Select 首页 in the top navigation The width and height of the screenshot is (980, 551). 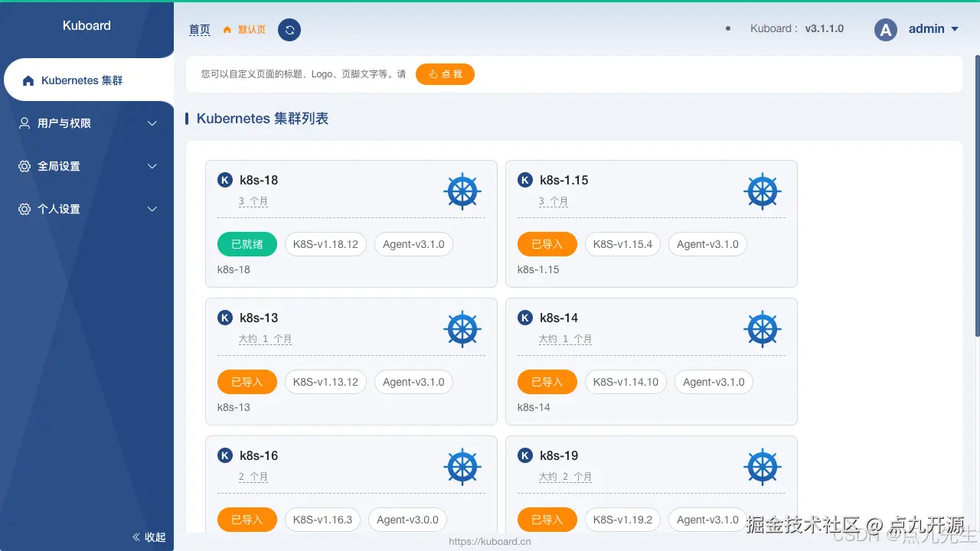[x=199, y=30]
